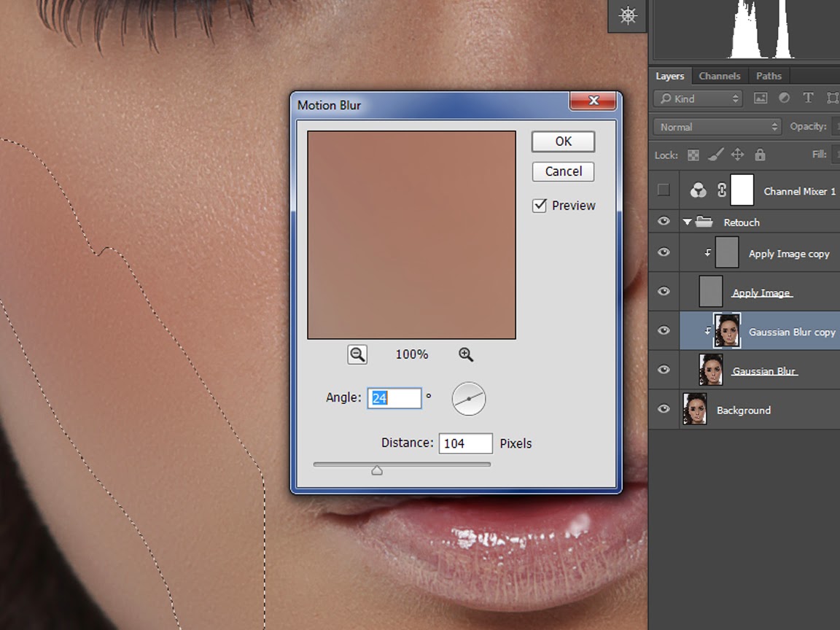This screenshot has width=840, height=630.
Task: Select the Gaussian Blur layer thumbnail
Action: (711, 370)
